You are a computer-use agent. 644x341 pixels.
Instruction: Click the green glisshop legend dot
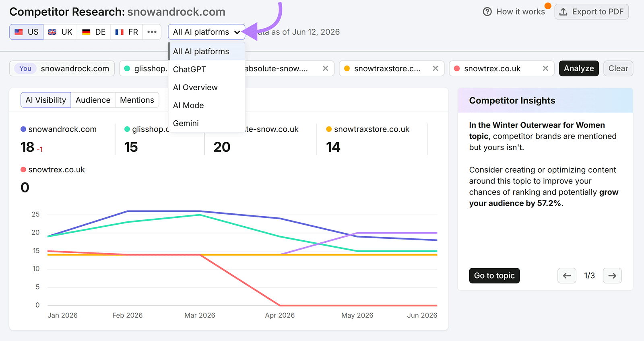tap(127, 129)
